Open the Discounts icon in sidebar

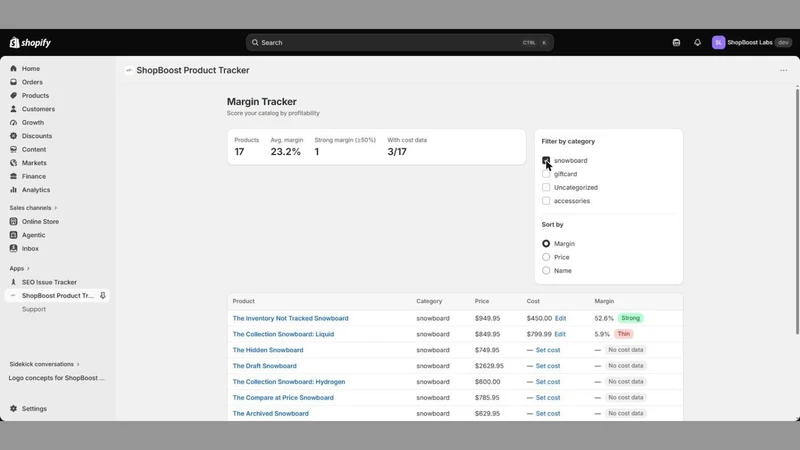(x=13, y=136)
